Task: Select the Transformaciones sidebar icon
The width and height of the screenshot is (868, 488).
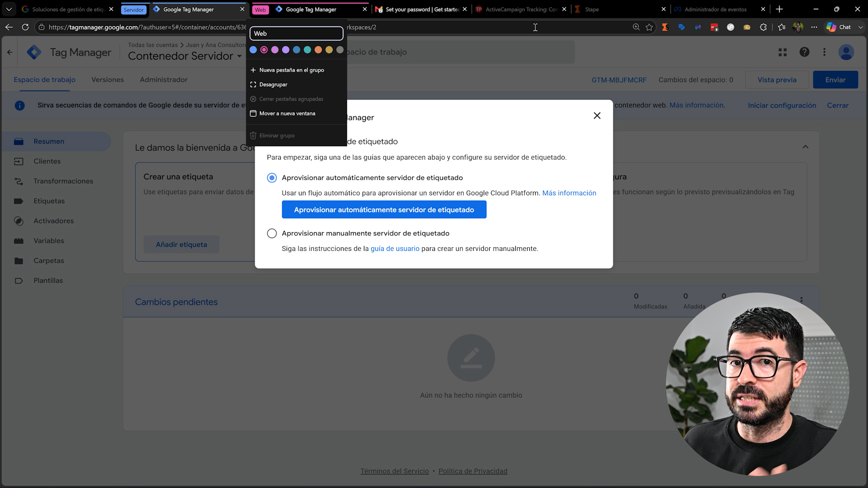Action: 19,181
